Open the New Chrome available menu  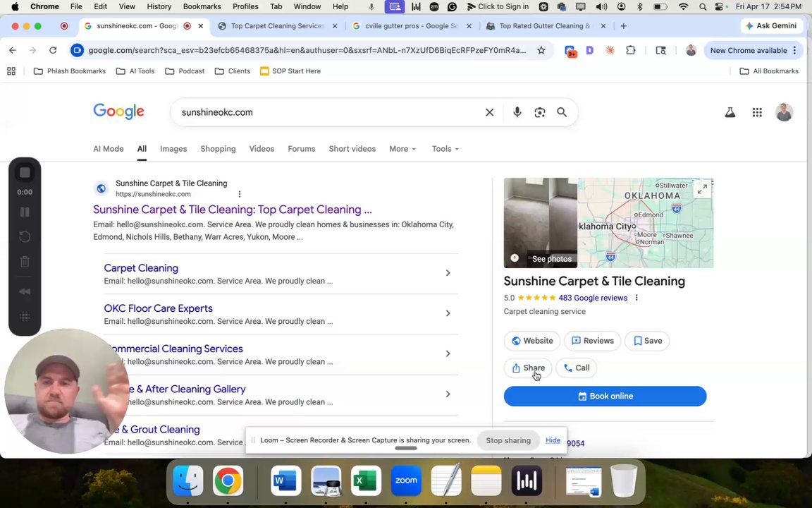pos(753,50)
